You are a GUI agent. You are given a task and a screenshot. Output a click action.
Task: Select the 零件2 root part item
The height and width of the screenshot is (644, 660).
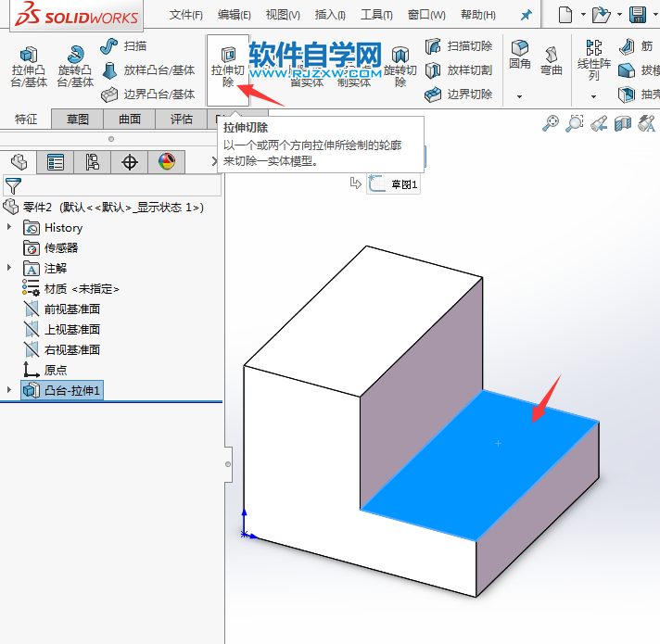[104, 207]
